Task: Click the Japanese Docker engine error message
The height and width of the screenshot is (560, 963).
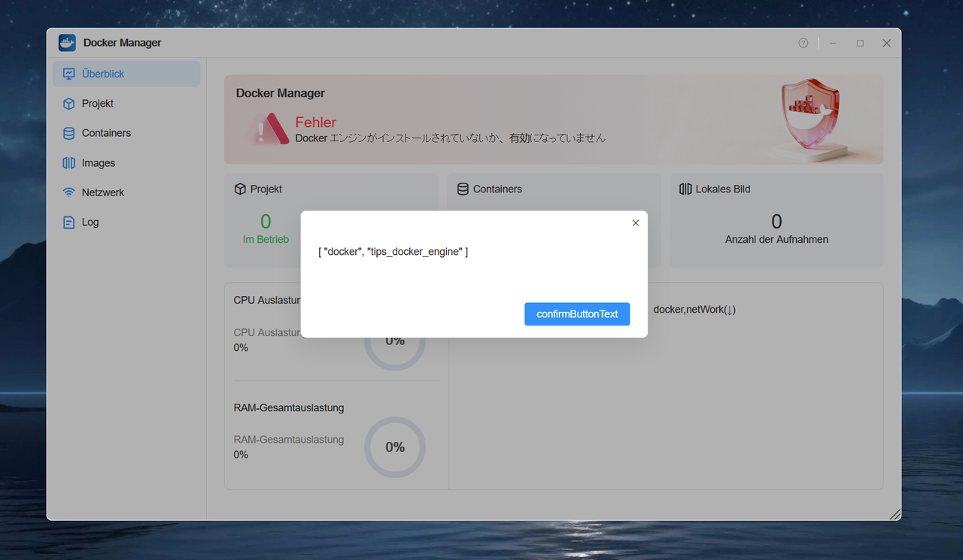Action: pos(450,138)
